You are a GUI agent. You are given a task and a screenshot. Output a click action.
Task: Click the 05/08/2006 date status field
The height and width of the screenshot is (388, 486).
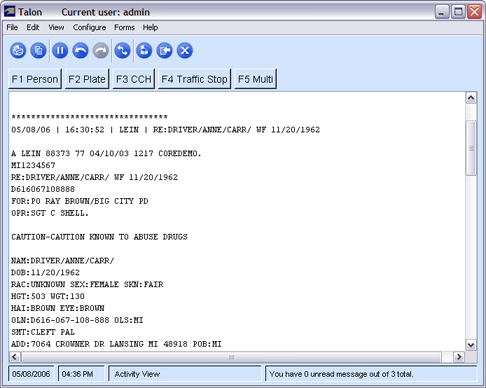click(x=31, y=374)
